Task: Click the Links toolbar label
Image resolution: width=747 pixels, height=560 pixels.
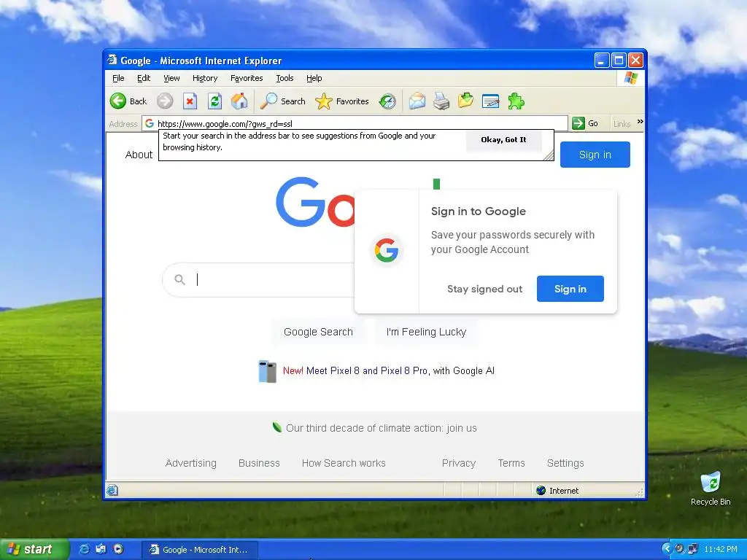Action: [622, 124]
